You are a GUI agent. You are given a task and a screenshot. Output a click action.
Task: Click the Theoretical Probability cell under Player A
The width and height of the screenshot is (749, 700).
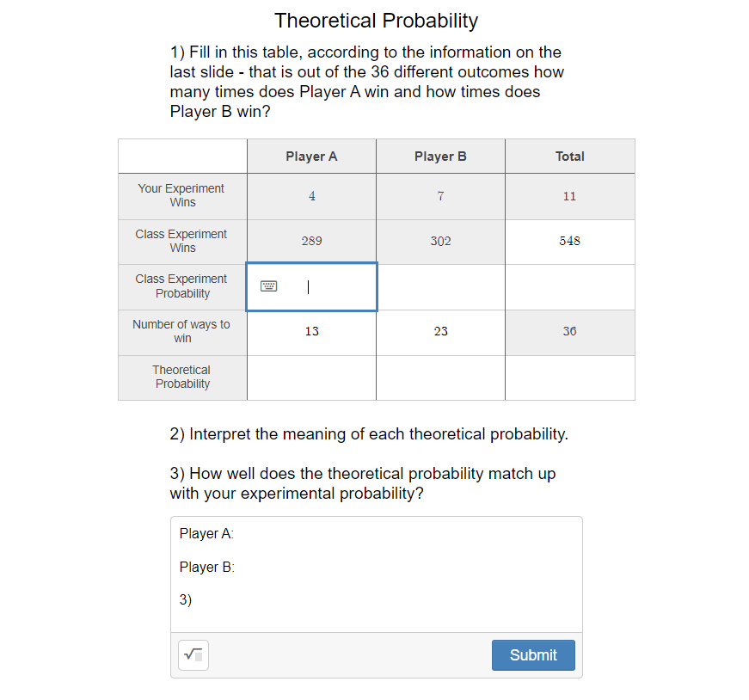pyautogui.click(x=310, y=378)
